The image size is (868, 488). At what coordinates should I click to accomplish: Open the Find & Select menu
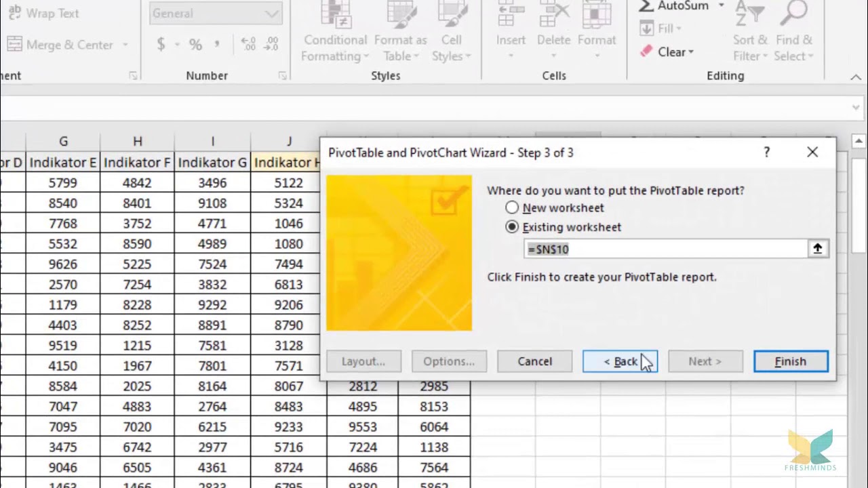tap(793, 32)
